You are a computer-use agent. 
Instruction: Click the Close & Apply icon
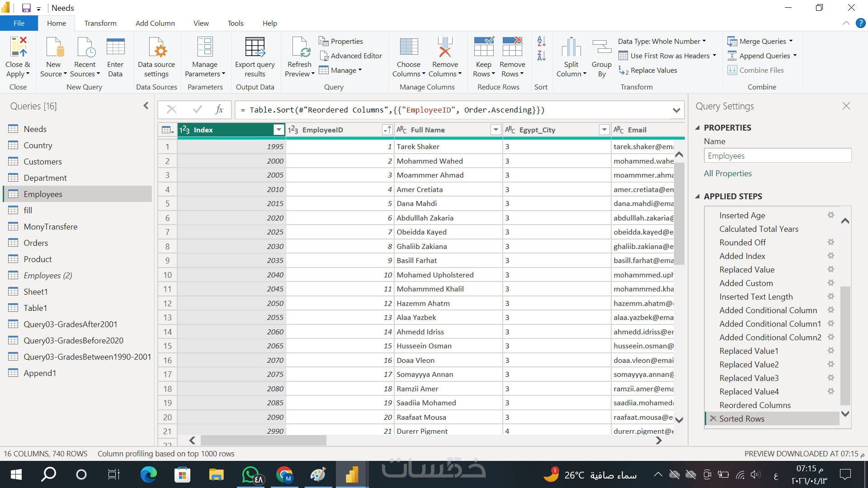click(18, 47)
